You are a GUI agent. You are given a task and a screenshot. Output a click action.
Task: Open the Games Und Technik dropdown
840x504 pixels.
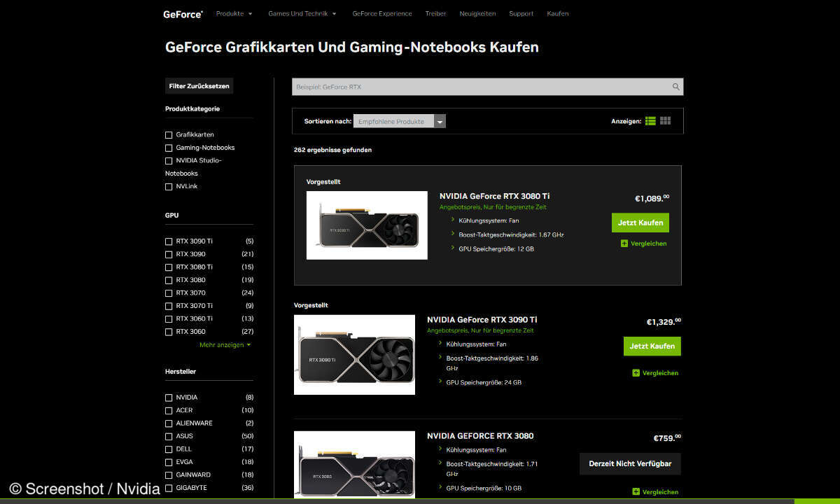point(302,13)
